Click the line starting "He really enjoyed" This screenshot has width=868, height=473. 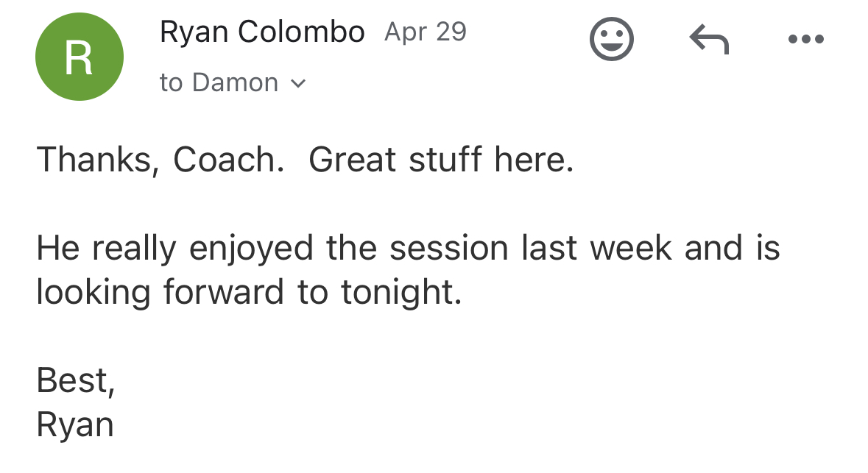click(x=407, y=248)
